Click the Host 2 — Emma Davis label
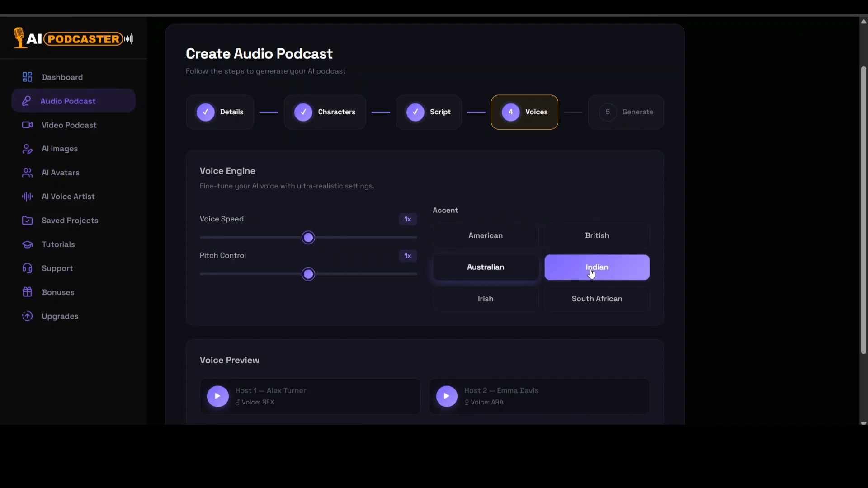This screenshot has height=488, width=868. pyautogui.click(x=501, y=390)
